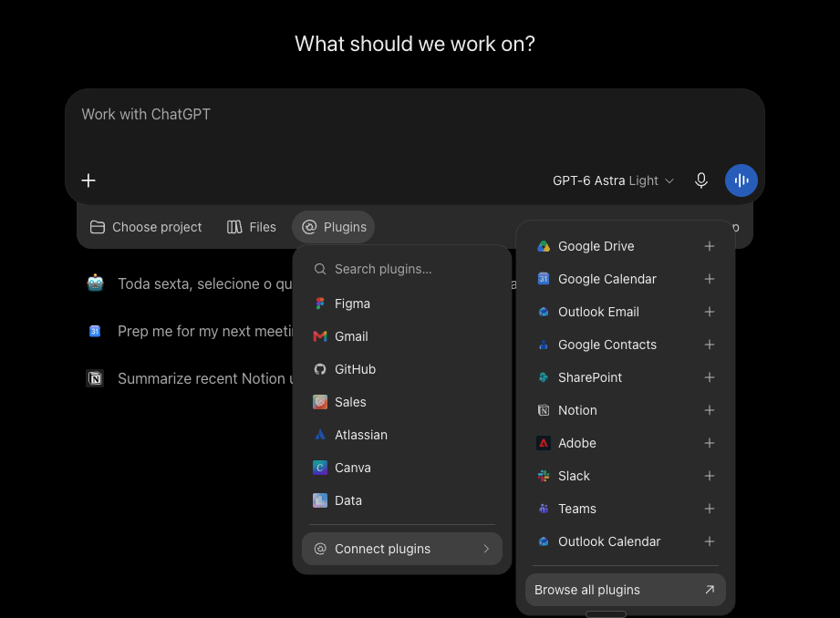Add Google Contacts with its plus icon

pyautogui.click(x=710, y=345)
